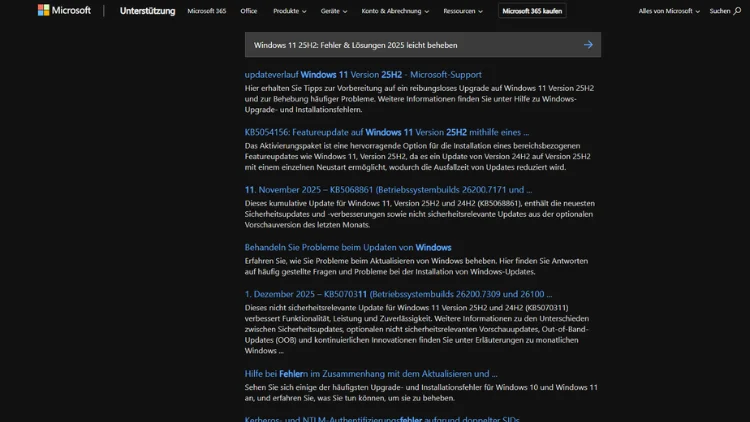Submit search with the blue arrow icon

coord(588,45)
